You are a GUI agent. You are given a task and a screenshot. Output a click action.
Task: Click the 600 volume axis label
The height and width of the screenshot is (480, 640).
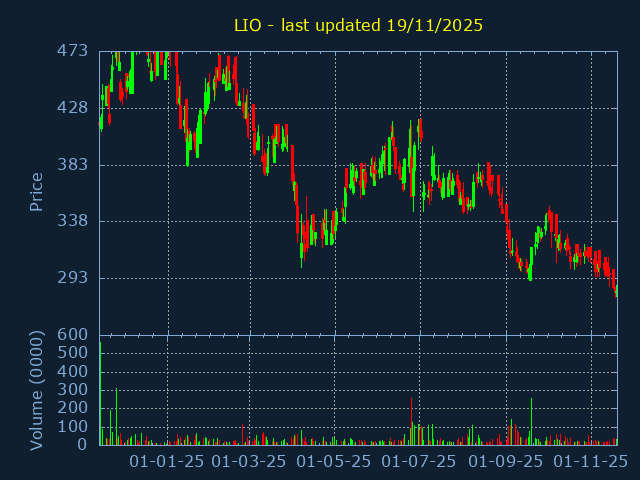[72, 335]
